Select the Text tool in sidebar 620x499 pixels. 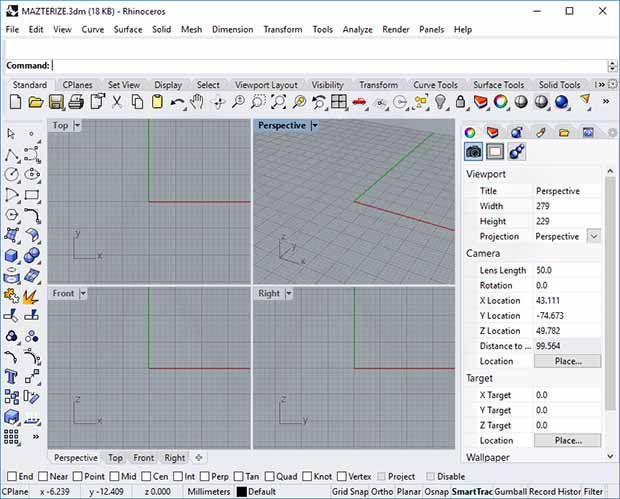pos(11,376)
